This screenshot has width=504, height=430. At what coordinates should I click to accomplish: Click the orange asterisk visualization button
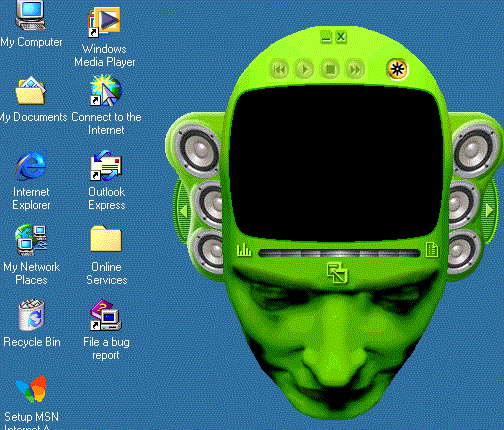(397, 69)
